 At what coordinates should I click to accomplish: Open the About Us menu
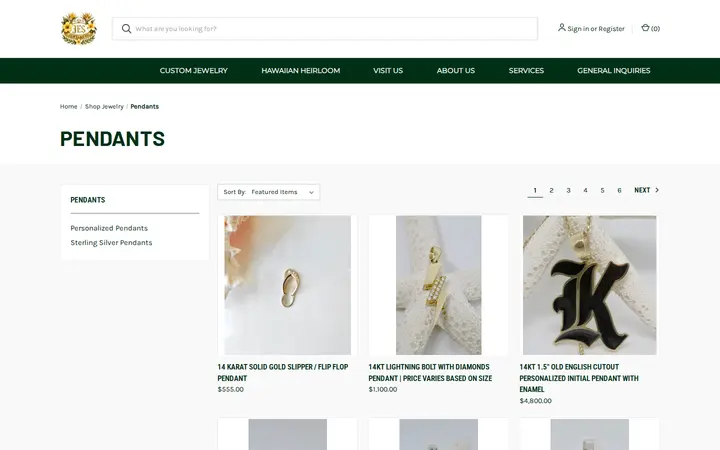[x=456, y=71]
